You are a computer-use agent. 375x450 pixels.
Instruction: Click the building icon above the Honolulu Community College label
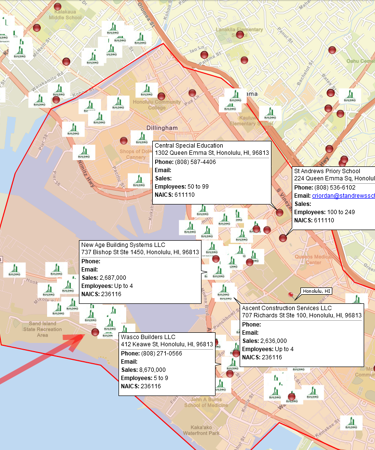coord(147,90)
